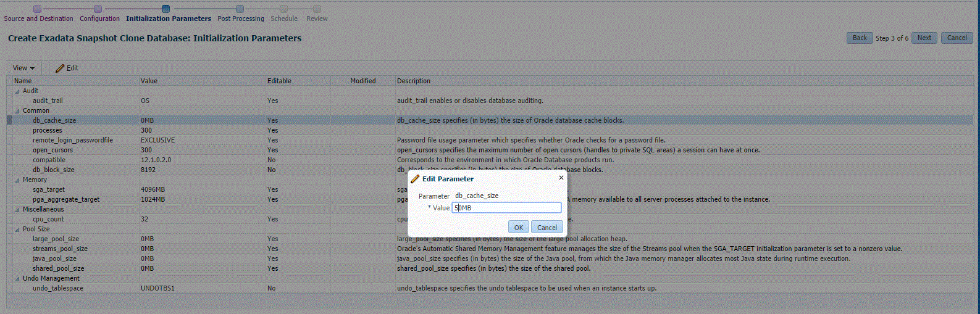Collapse the Common group
The image size is (980, 314).
tap(17, 111)
